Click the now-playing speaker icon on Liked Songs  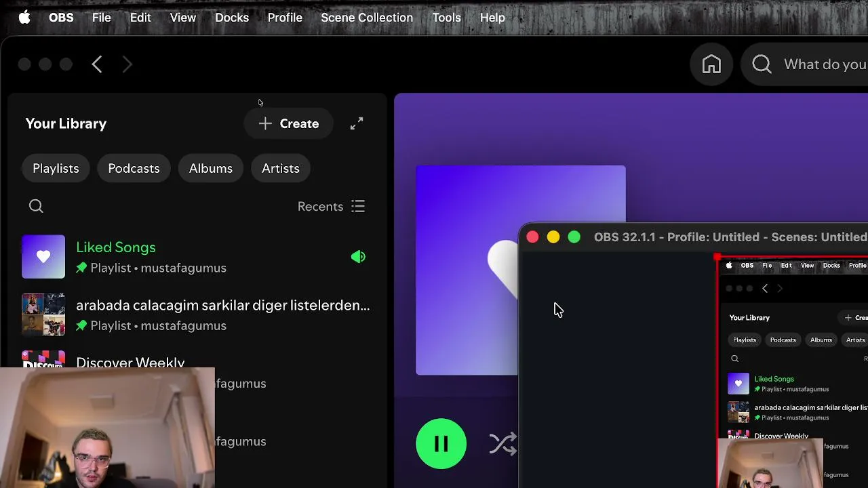pos(358,257)
